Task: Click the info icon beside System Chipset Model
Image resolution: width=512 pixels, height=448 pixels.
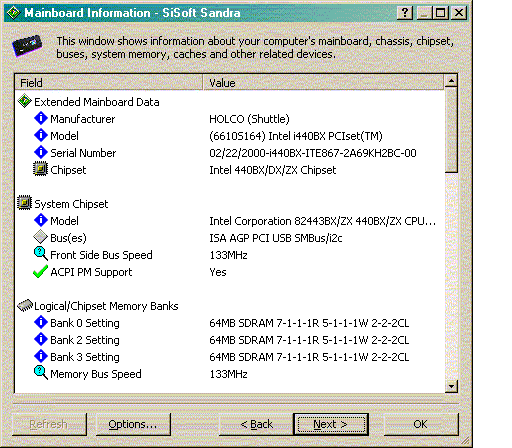Action: click(41, 220)
